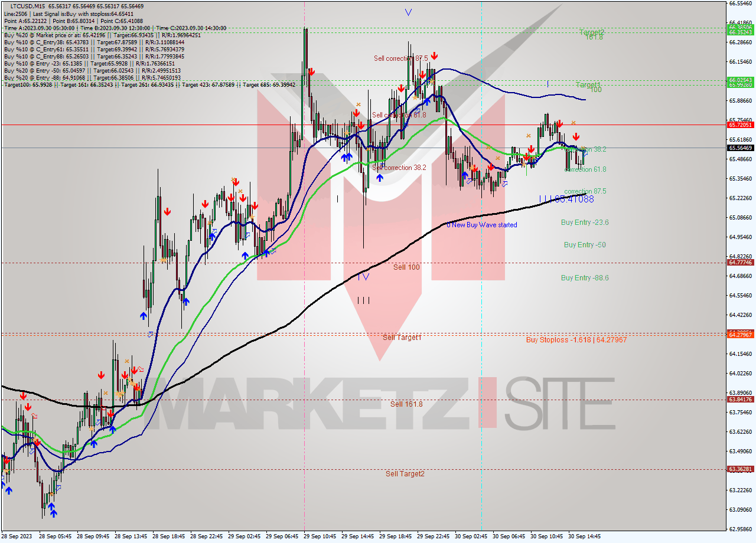Click the 'Sell Target2' level label
The image size is (756, 543).
tap(405, 474)
